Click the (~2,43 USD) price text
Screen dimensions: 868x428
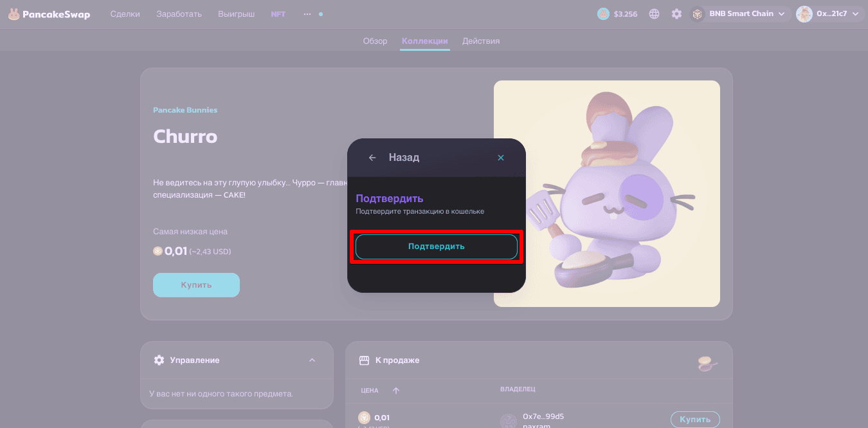click(x=210, y=251)
